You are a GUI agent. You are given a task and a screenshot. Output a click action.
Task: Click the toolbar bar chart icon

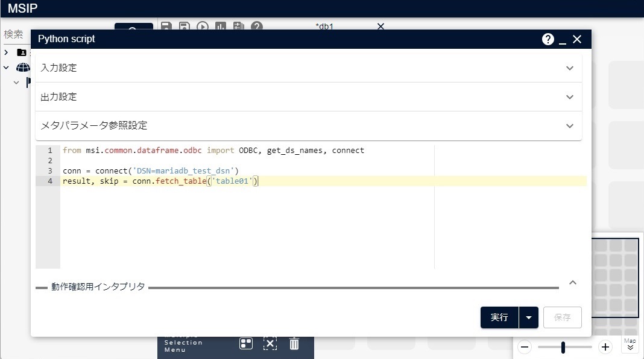coord(221,26)
